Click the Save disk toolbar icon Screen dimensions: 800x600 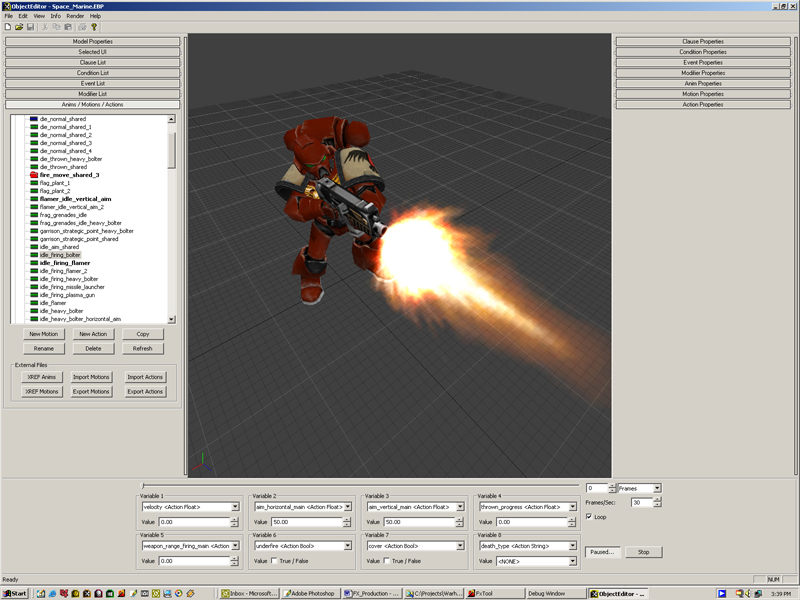(30, 27)
